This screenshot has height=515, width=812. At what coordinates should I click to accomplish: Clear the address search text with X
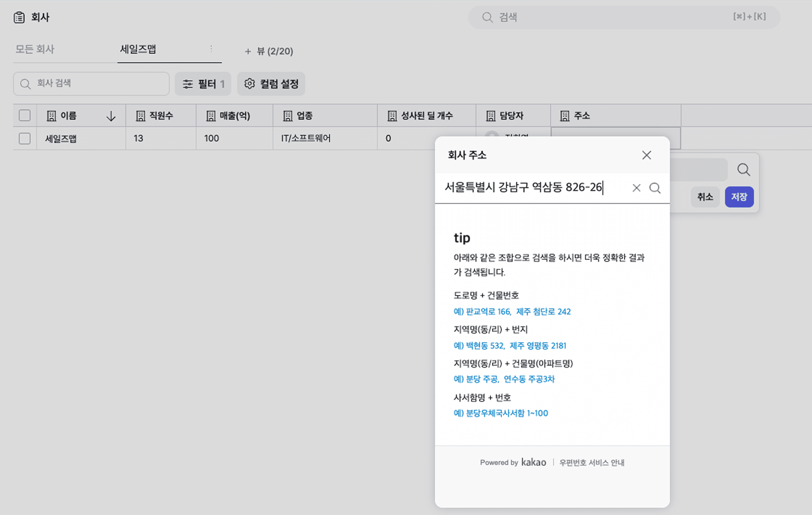click(636, 188)
